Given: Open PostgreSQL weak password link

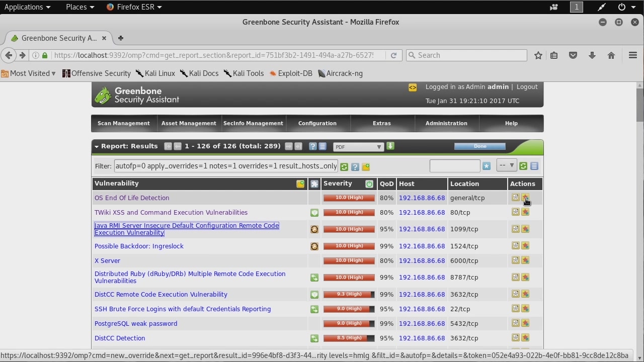Looking at the screenshot, I should click(x=136, y=324).
